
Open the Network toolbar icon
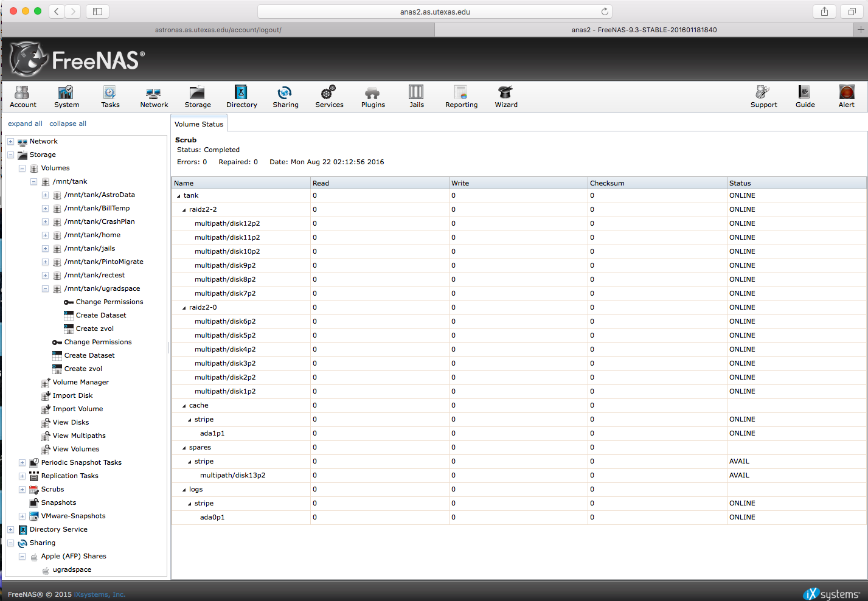pos(154,96)
